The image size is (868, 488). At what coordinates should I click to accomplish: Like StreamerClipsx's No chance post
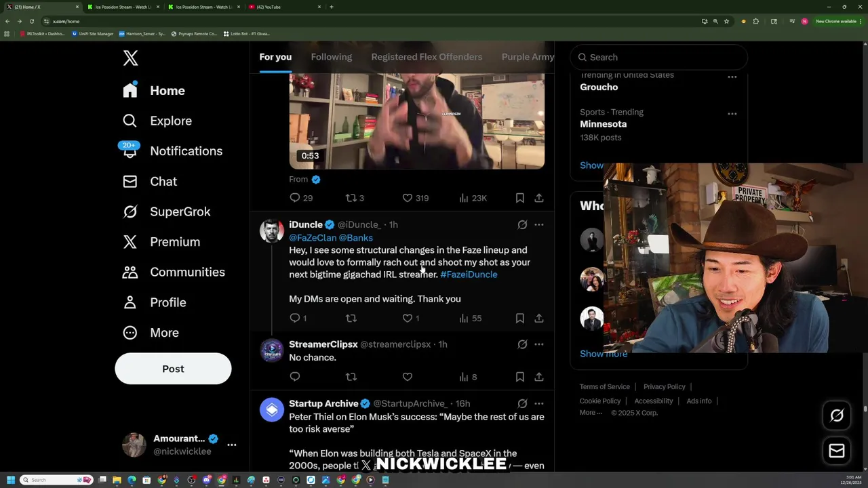(408, 377)
